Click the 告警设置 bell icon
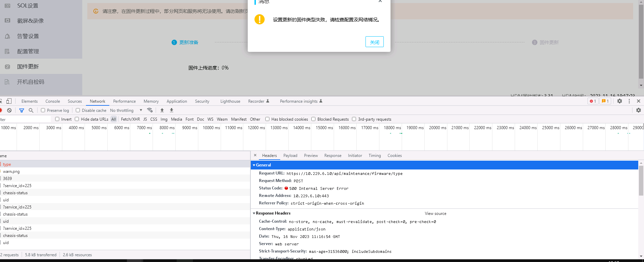644x262 pixels. point(7,36)
